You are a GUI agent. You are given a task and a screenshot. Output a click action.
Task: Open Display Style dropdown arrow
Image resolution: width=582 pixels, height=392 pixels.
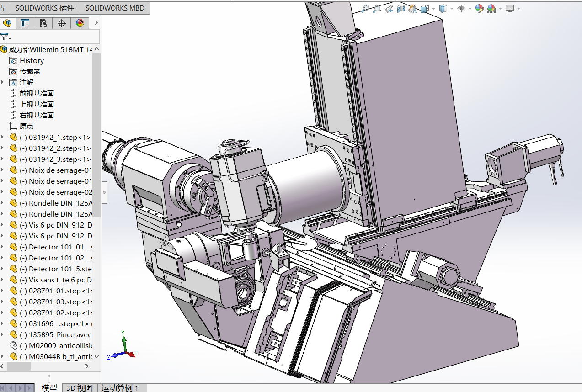pyautogui.click(x=451, y=9)
